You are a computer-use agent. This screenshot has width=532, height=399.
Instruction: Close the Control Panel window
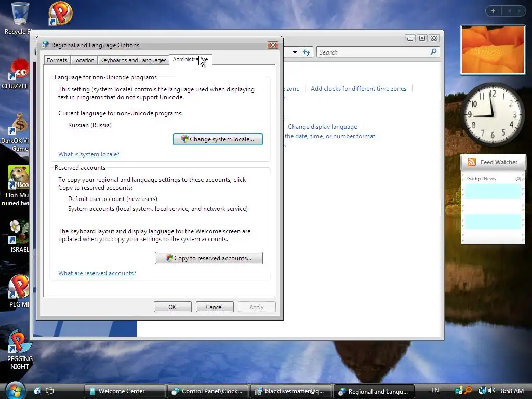434,38
